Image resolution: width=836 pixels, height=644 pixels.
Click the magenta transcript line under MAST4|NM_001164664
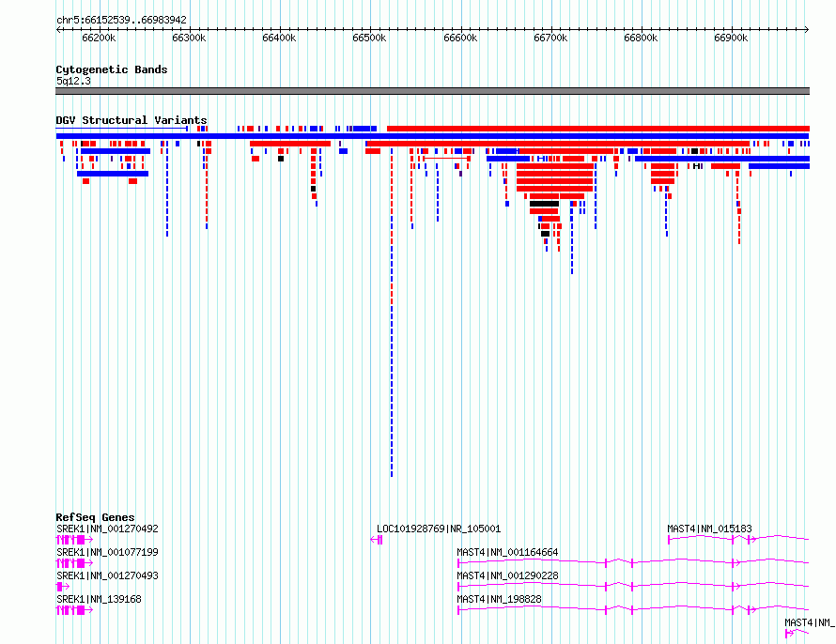point(633,562)
